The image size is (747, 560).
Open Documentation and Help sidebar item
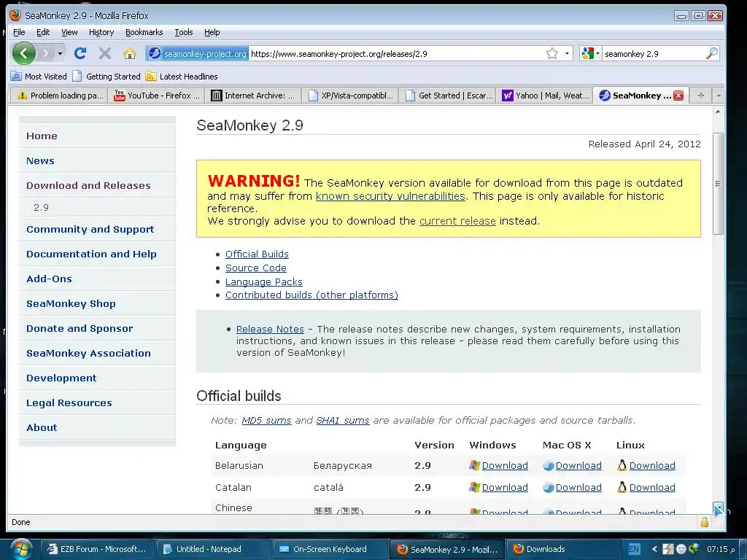pos(91,254)
